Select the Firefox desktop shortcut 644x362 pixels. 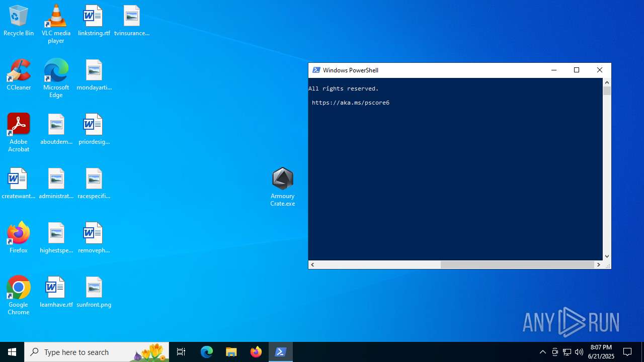pyautogui.click(x=19, y=238)
